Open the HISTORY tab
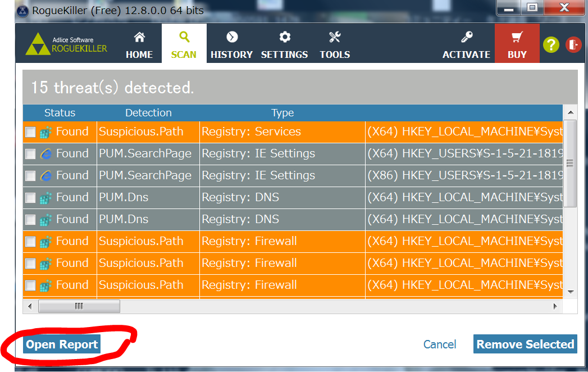588x372 pixels. click(231, 45)
